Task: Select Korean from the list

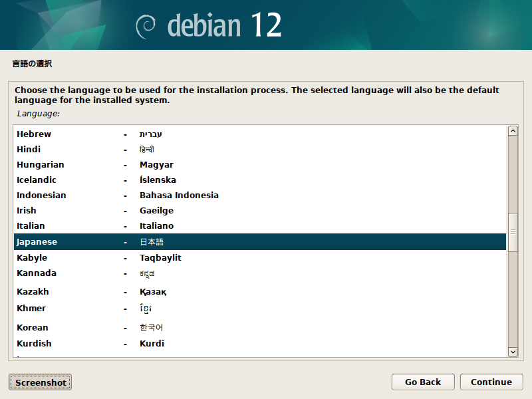Action: [260, 327]
